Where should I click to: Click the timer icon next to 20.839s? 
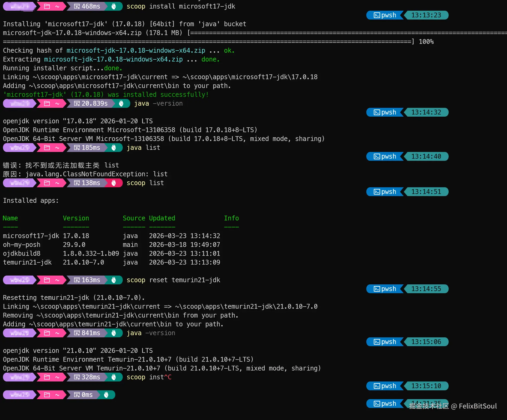tap(77, 104)
